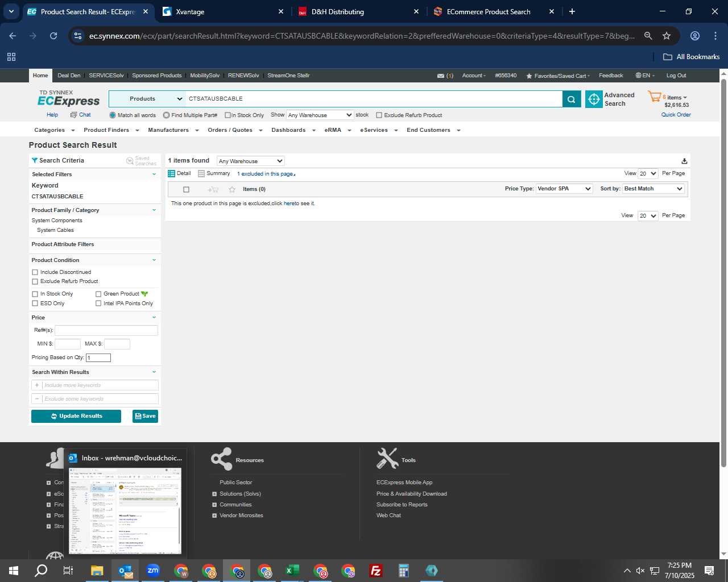Open Calculator from the taskbar
This screenshot has width=728, height=582.
[x=404, y=571]
